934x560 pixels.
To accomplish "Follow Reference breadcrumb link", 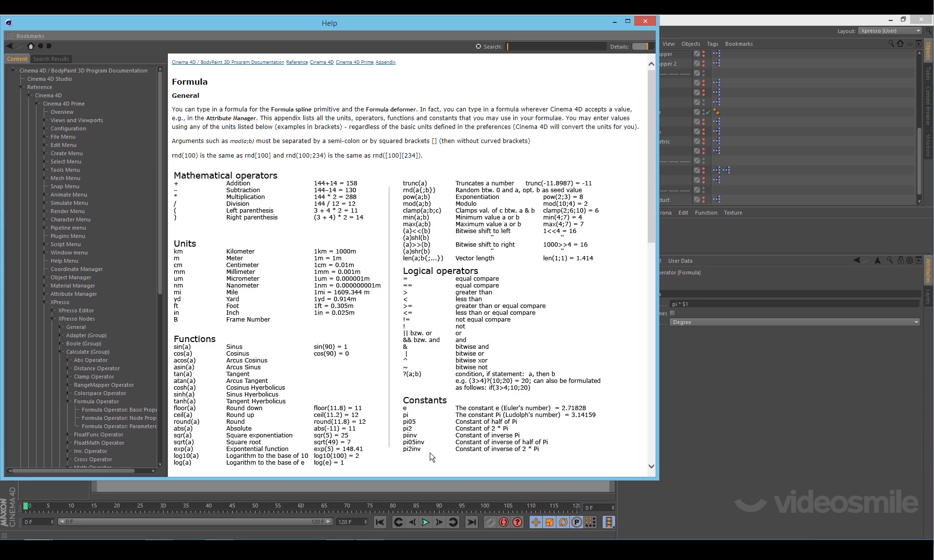I will click(x=297, y=62).
